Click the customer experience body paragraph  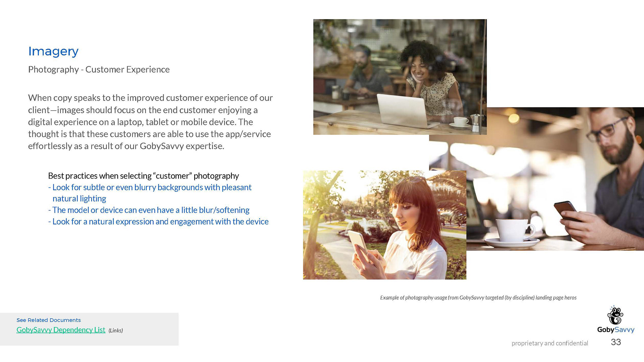pos(151,122)
